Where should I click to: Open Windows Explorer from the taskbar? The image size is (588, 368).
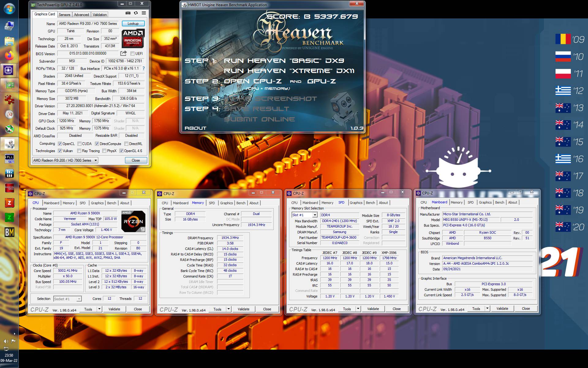pyautogui.click(x=9, y=41)
